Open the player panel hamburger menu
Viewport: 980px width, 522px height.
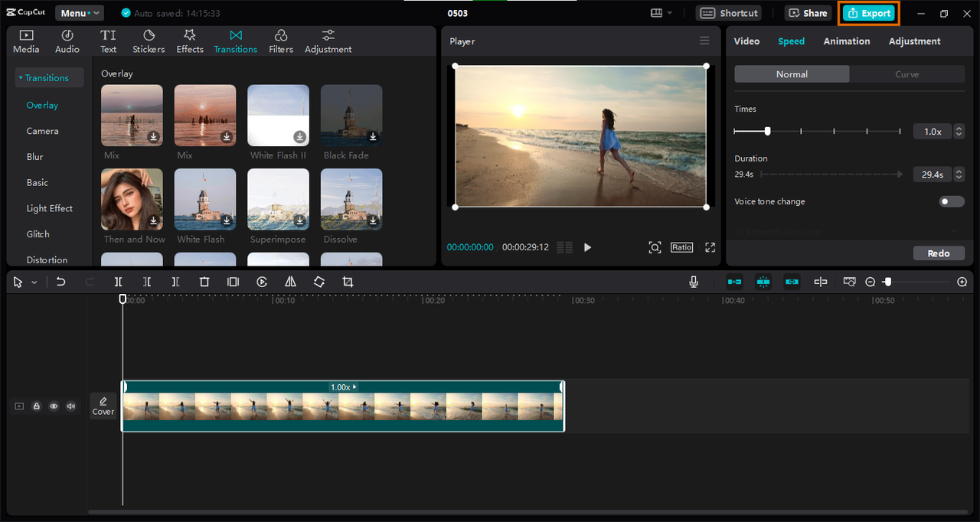[704, 41]
